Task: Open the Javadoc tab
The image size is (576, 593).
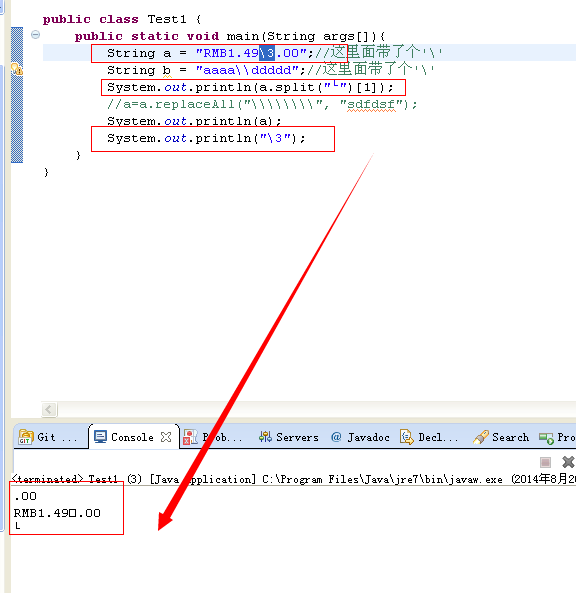Action: point(360,437)
